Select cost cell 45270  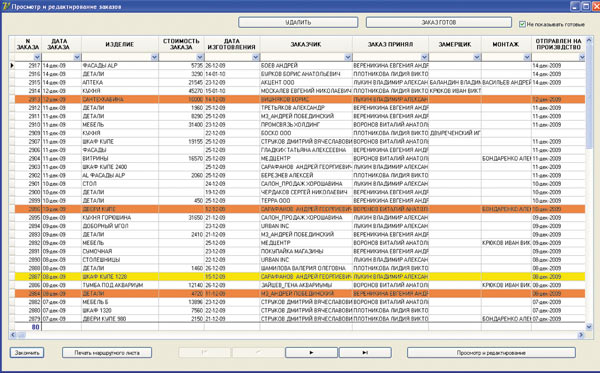(181, 91)
